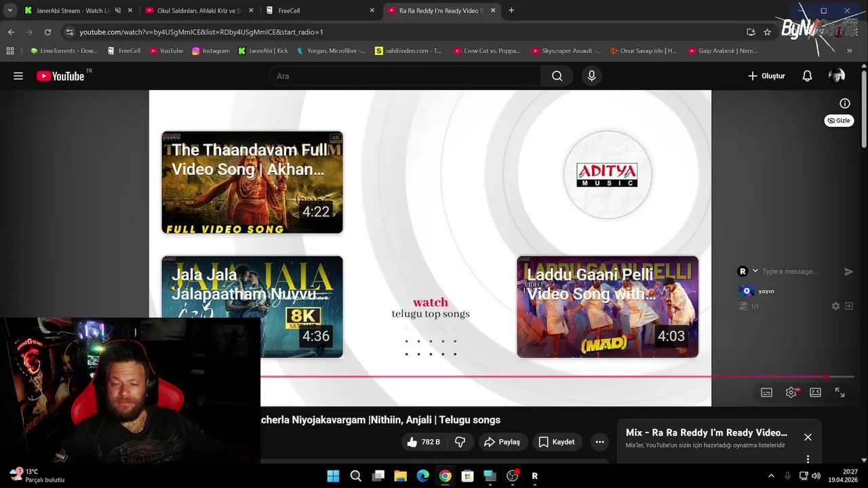This screenshot has height=488, width=868.
Task: Open sahibinden.com bookmark
Action: (408, 51)
